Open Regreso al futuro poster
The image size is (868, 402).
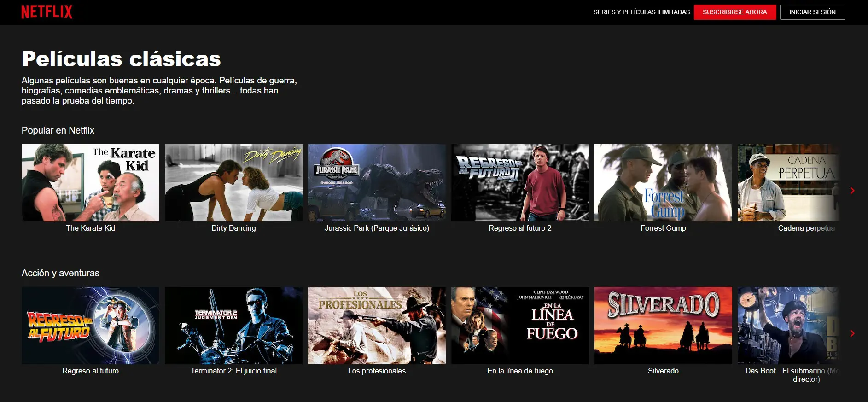coord(90,326)
